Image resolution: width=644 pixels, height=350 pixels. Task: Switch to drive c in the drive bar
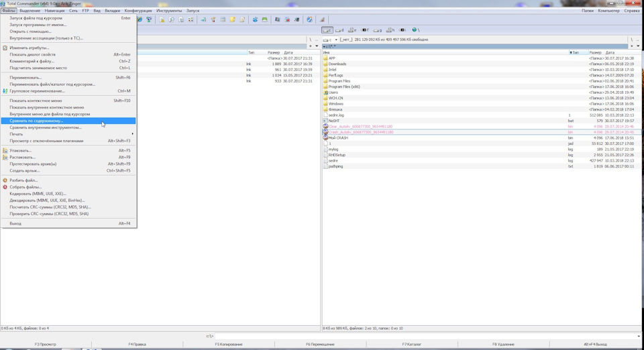coord(327,30)
